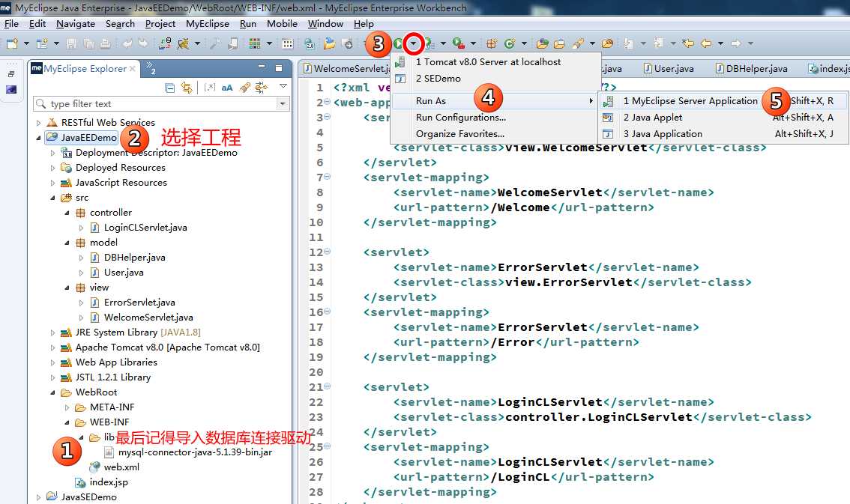This screenshot has width=850, height=504.
Task: Collapse the controller package node
Action: 67,213
